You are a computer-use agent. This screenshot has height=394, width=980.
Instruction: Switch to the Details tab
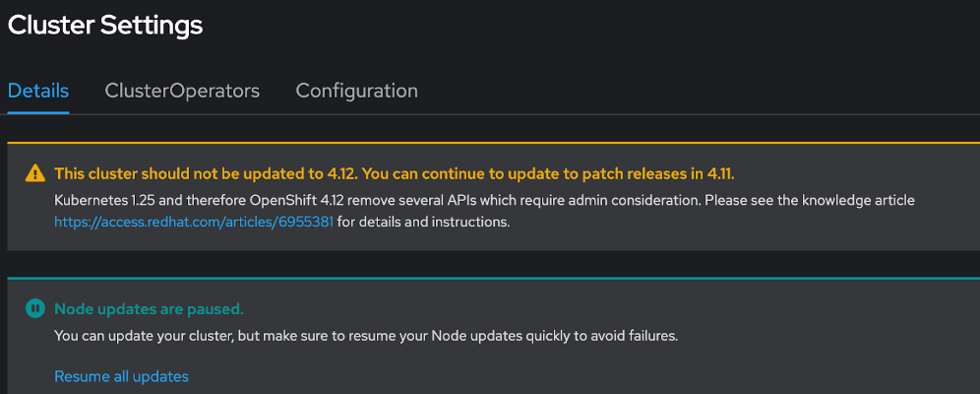[x=38, y=91]
